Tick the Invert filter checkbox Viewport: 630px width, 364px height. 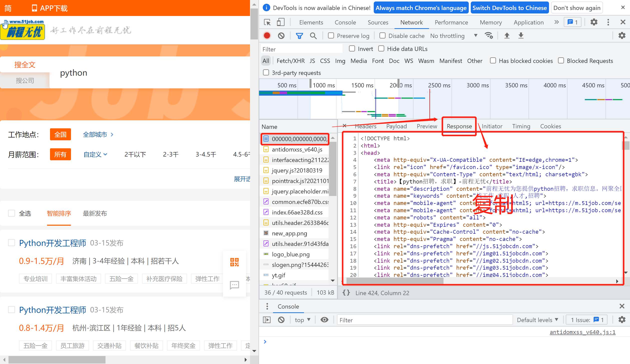click(x=352, y=48)
